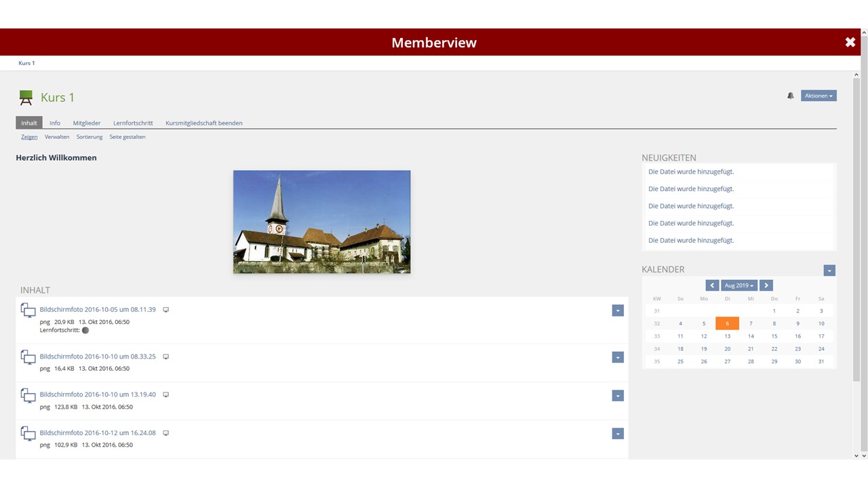Click the '20,9 KB' file size text
Viewport: 868px width, 488px height.
(64, 322)
